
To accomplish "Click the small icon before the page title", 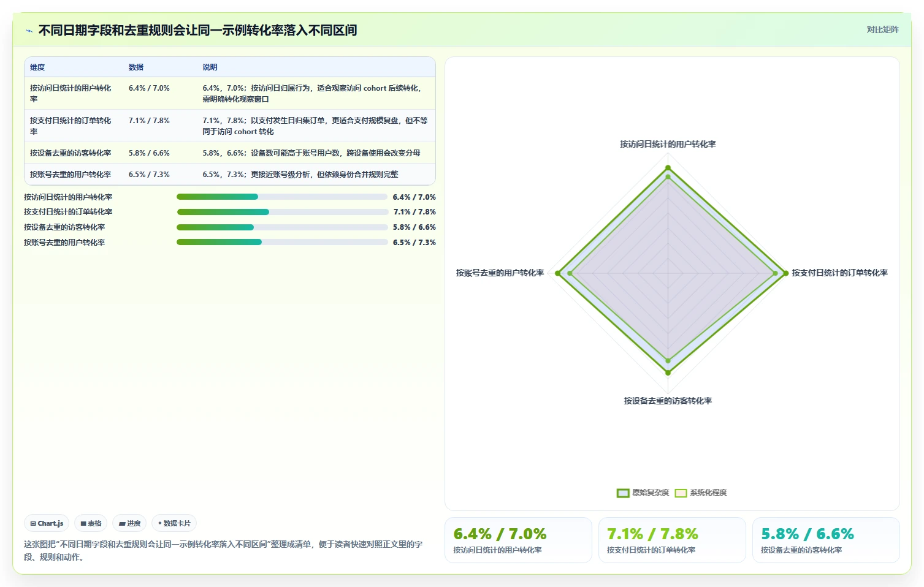I will (x=29, y=31).
